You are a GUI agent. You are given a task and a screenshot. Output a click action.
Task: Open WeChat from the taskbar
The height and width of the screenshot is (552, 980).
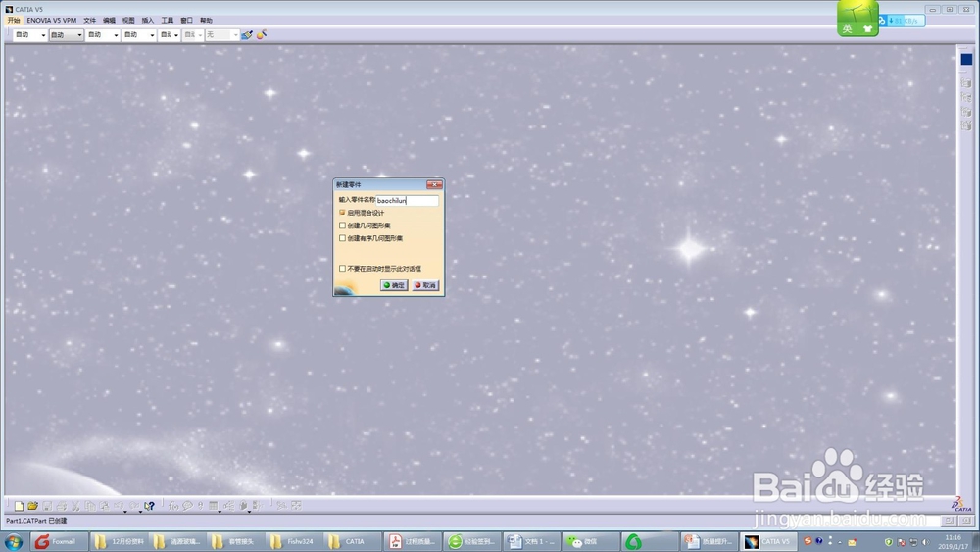[x=590, y=541]
